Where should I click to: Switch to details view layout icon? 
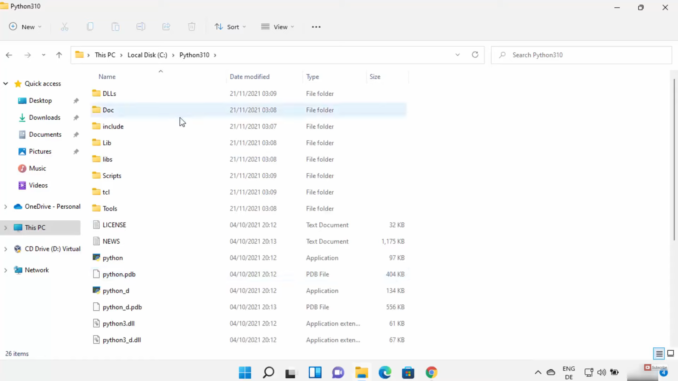coord(659,354)
